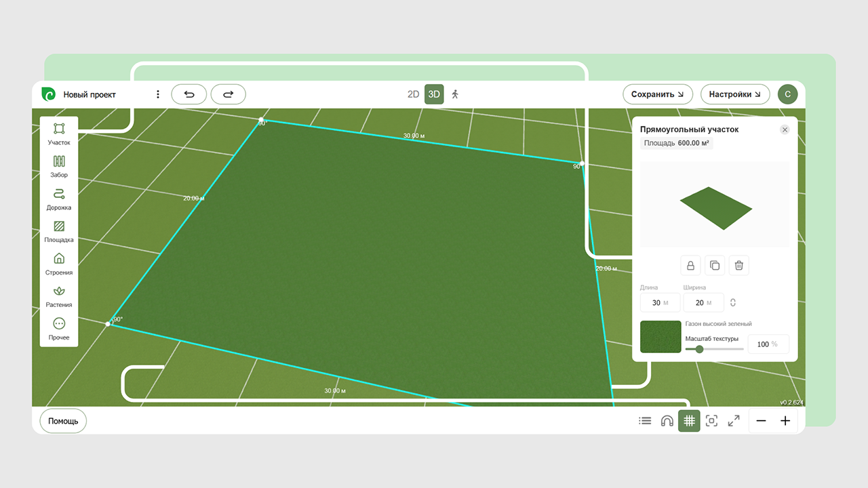Open the Площадка area tool
The image size is (868, 488).
coord(59,231)
